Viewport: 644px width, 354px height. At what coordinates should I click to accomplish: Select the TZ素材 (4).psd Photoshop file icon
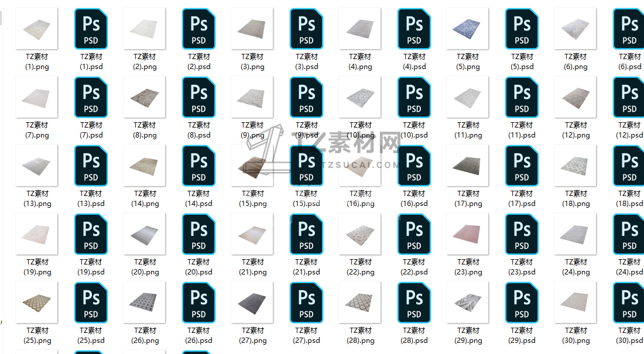pos(414,29)
